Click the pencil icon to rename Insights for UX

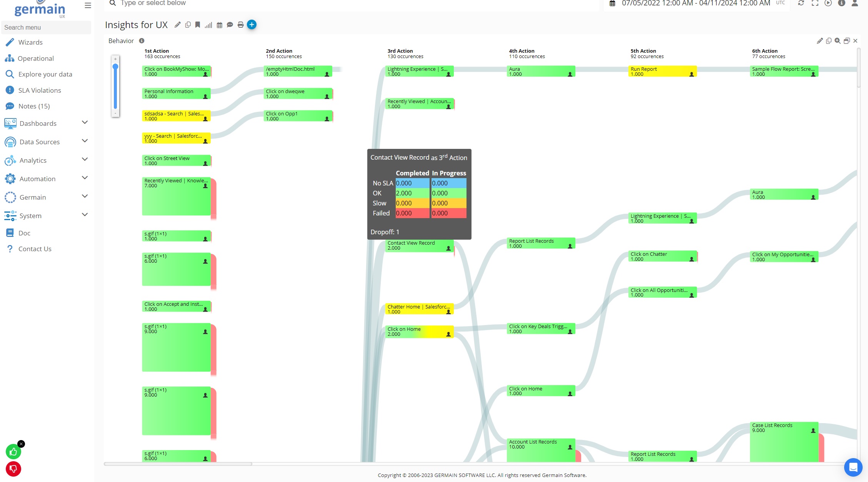point(177,24)
